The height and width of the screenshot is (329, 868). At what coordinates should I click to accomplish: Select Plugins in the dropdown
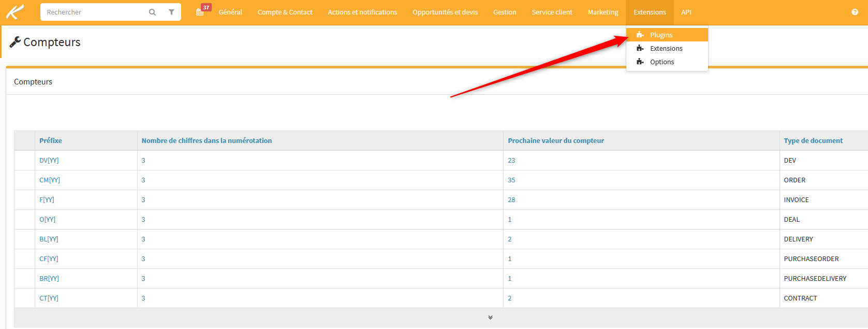[x=667, y=35]
